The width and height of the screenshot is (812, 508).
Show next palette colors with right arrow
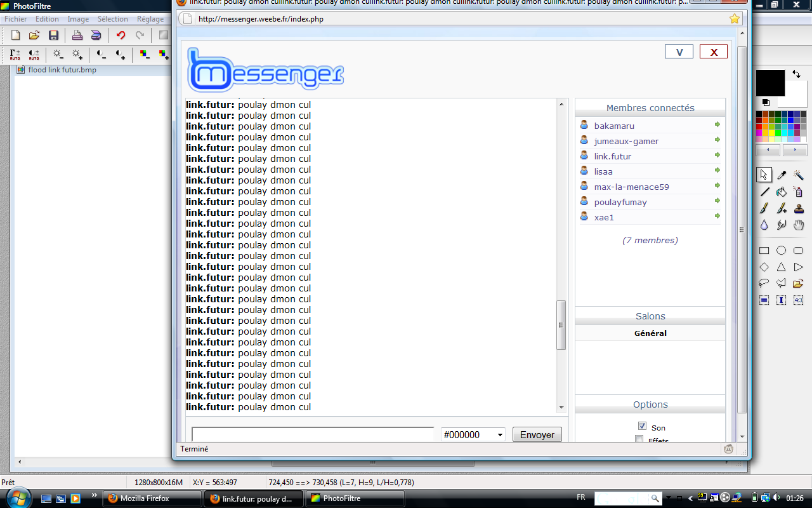pos(795,150)
